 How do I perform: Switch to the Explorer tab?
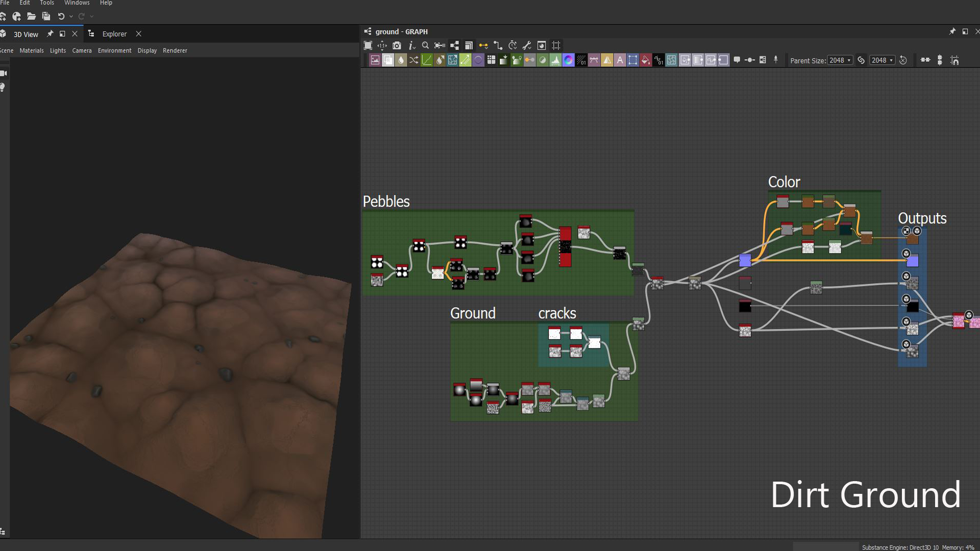click(114, 34)
